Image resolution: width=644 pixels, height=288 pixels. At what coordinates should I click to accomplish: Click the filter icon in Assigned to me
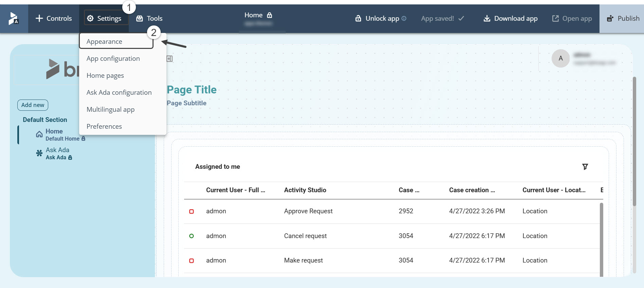tap(585, 167)
